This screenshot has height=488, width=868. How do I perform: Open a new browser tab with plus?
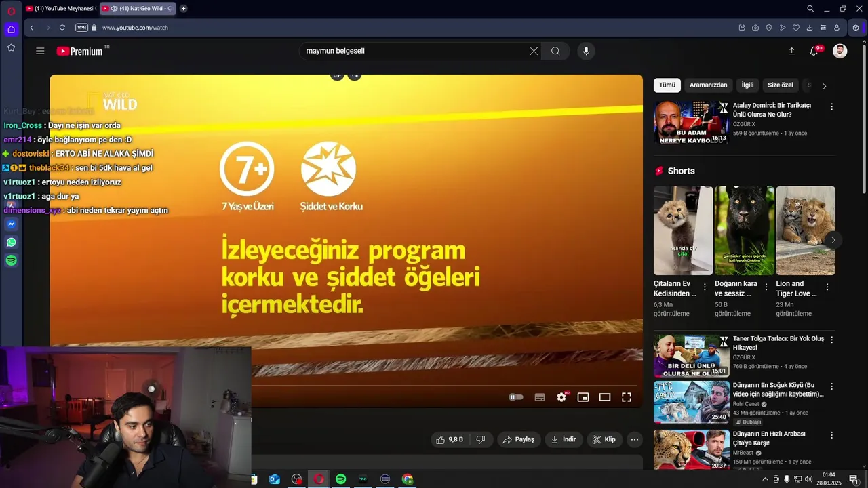point(183,9)
